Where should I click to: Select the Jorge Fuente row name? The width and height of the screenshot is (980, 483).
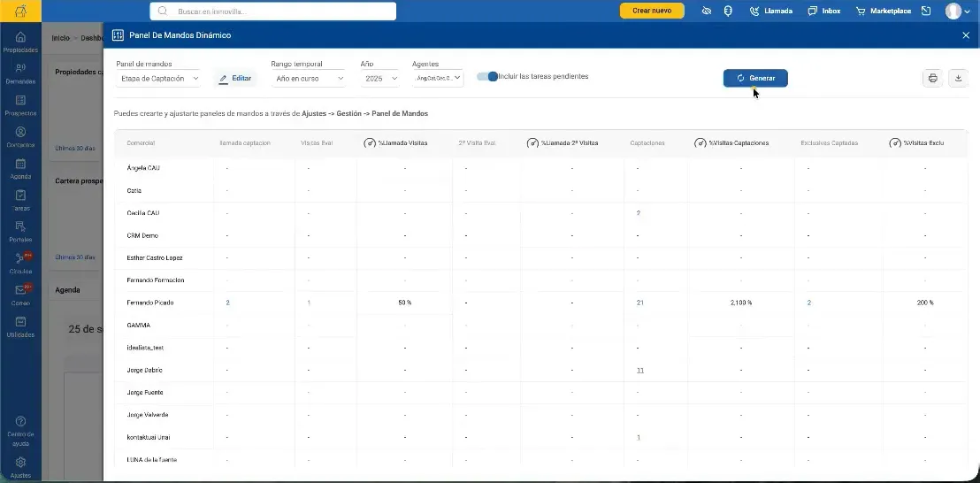tap(145, 393)
